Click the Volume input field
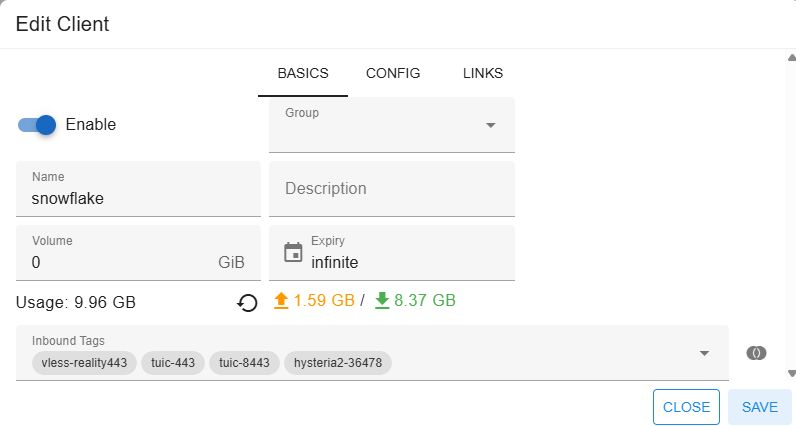796x426 pixels. (120, 262)
